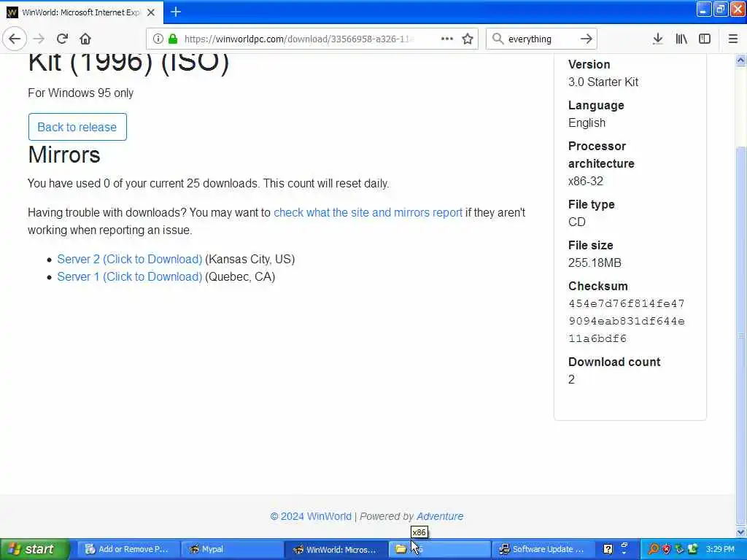Download from Server 1 Quebec
747x560 pixels.
click(x=130, y=276)
